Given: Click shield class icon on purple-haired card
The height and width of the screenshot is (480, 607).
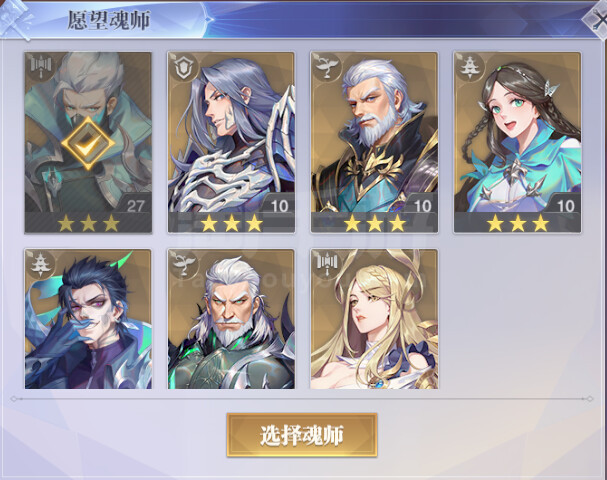Looking at the screenshot, I should tap(184, 67).
